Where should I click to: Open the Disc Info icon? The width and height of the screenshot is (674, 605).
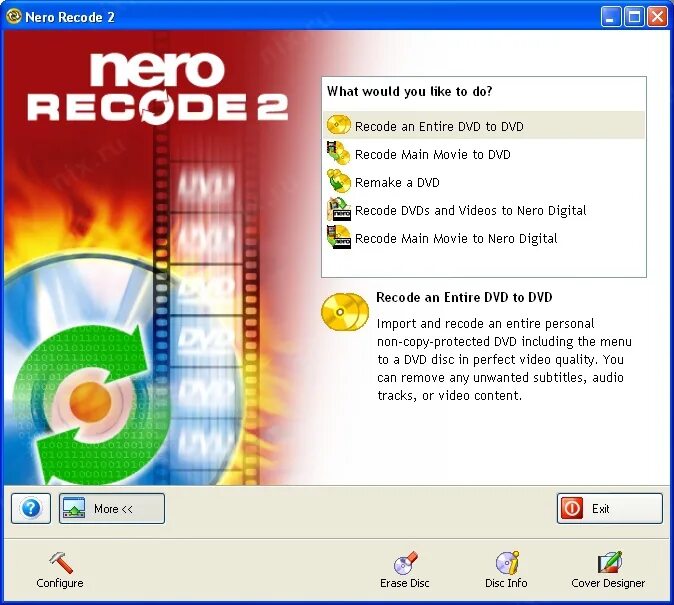tap(508, 563)
